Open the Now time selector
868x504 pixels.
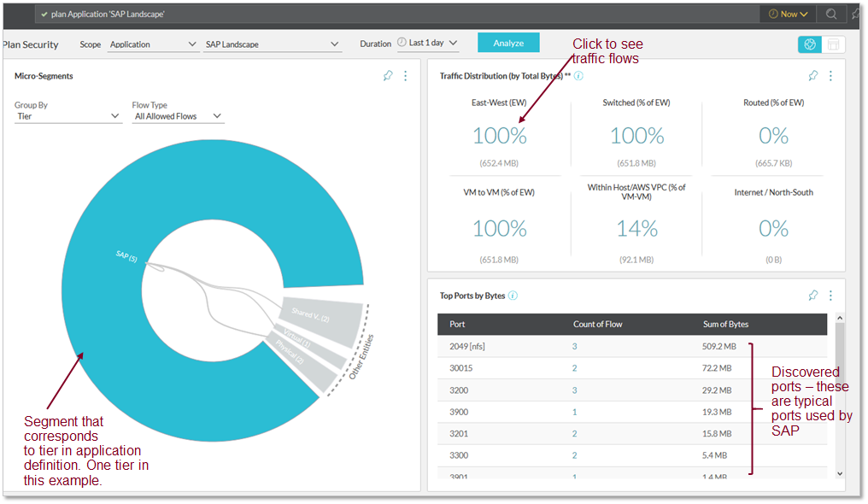788,14
